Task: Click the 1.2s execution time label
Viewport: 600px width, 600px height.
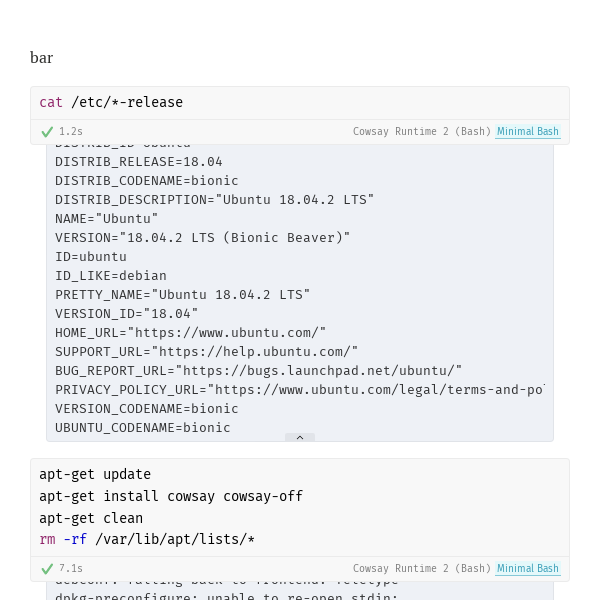Action: [70, 132]
